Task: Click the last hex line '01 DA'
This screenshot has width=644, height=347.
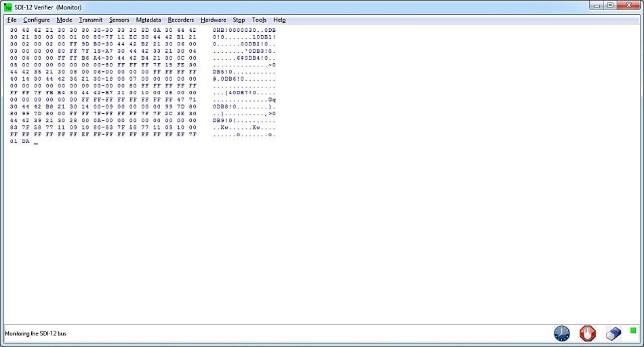Action: [20, 141]
